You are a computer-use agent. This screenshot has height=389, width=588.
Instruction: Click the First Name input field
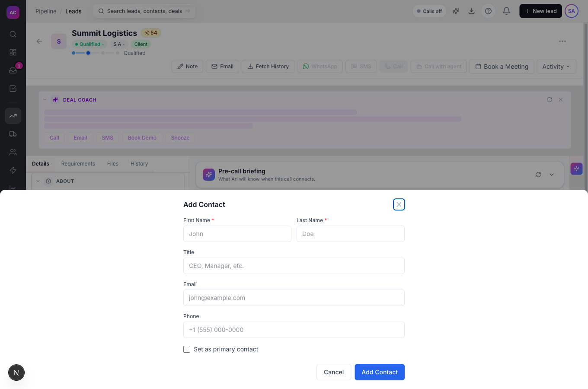coord(237,234)
